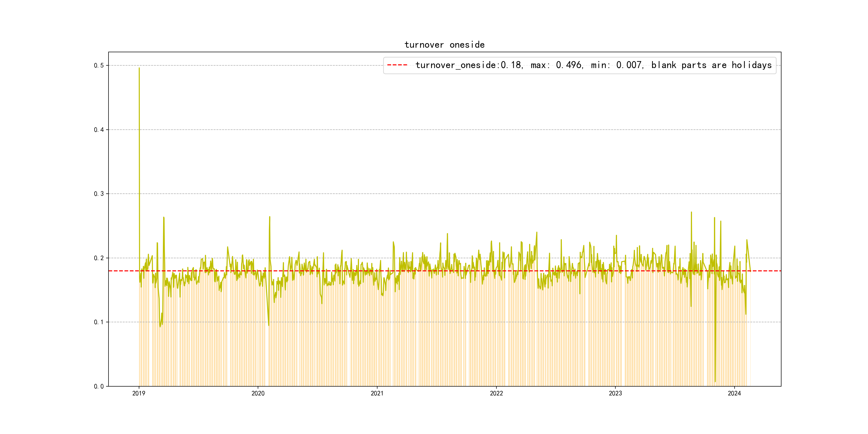Click the 0.0 y-axis tick label

coord(99,387)
